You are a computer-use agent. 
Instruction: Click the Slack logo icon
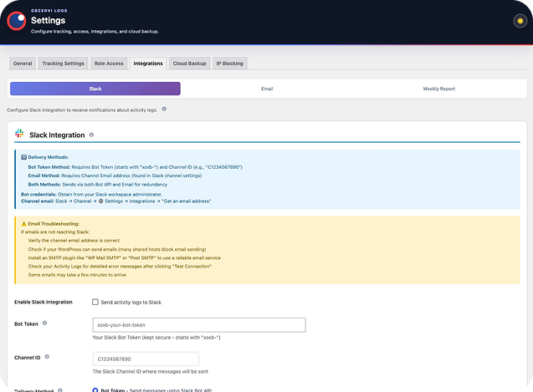(x=19, y=134)
